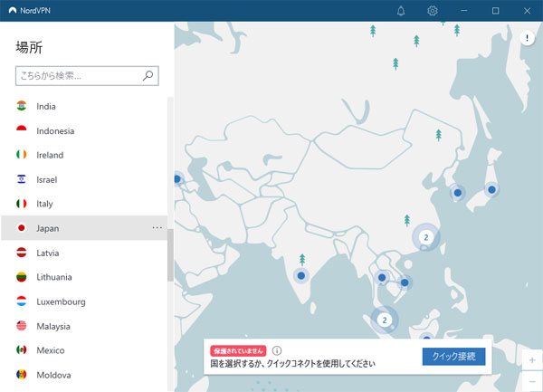
Task: Click the info icon beside the status badge
Action: point(277,350)
